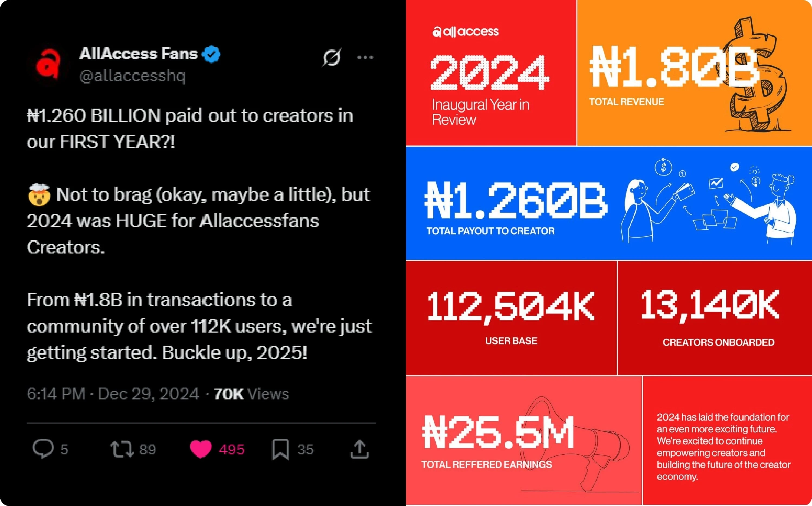The width and height of the screenshot is (812, 506).
Task: Open the Grok slash-circle icon
Action: (332, 57)
